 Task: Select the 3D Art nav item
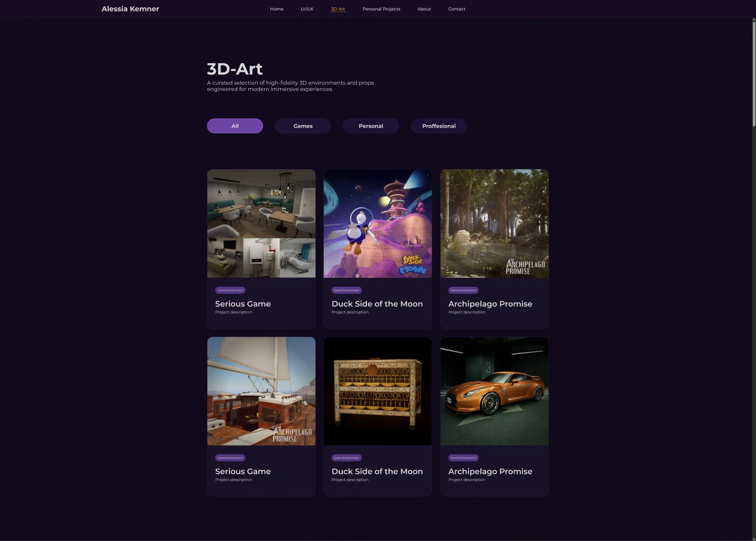(338, 9)
